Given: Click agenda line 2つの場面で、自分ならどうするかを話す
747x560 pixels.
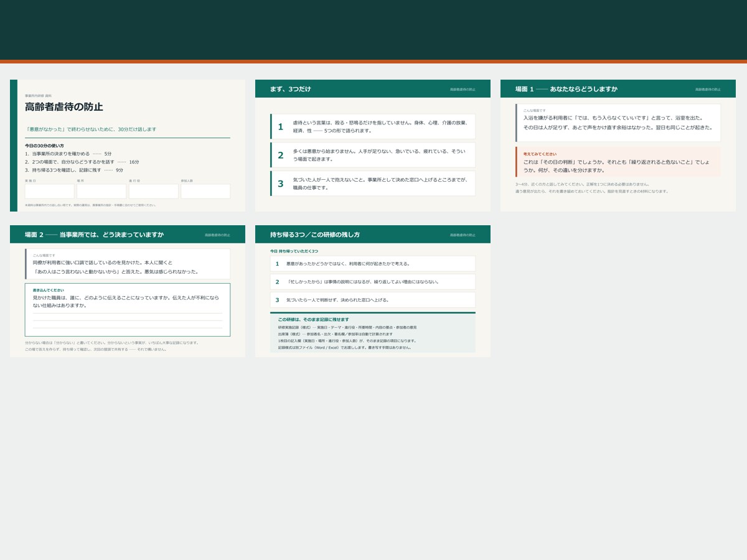Looking at the screenshot, I should click(x=82, y=162).
